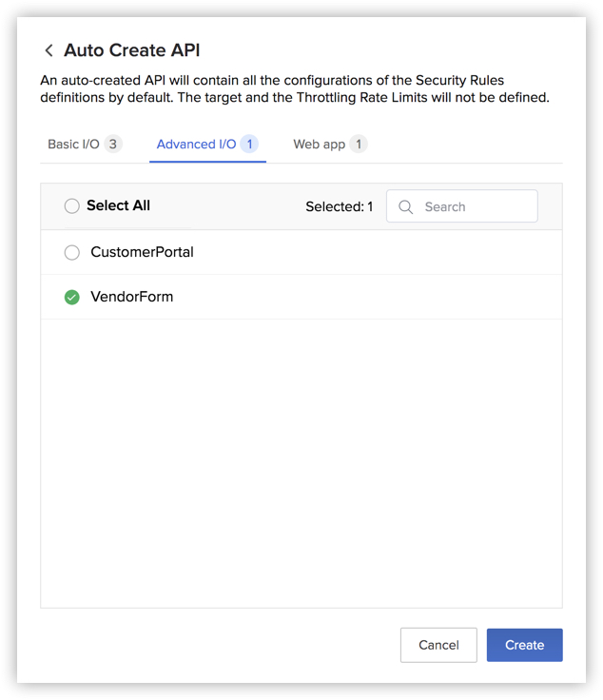Click the Selected: 1 counter text
Viewport: 603px width, 700px height.
(339, 206)
